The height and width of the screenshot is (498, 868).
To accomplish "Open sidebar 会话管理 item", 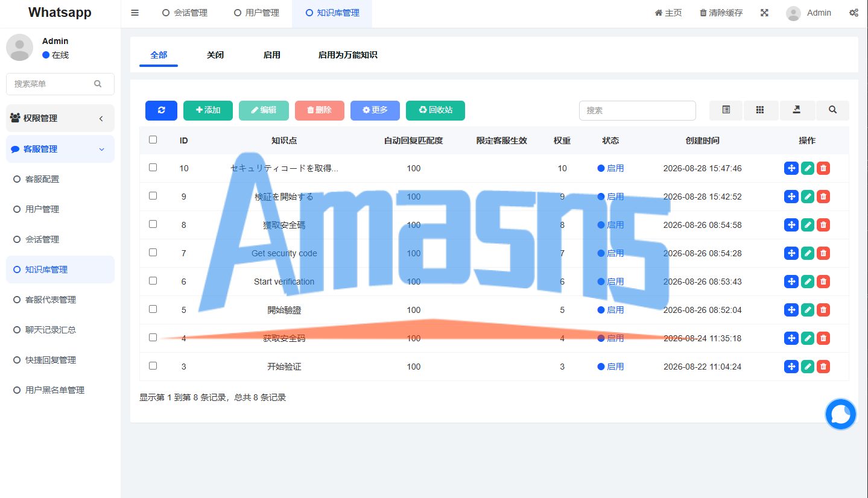I will (x=60, y=239).
